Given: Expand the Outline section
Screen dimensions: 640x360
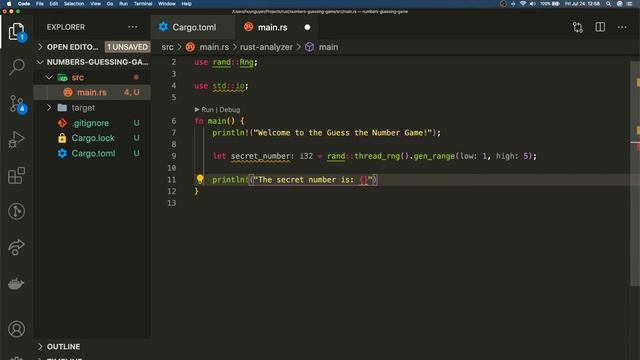Looking at the screenshot, I should (40, 347).
